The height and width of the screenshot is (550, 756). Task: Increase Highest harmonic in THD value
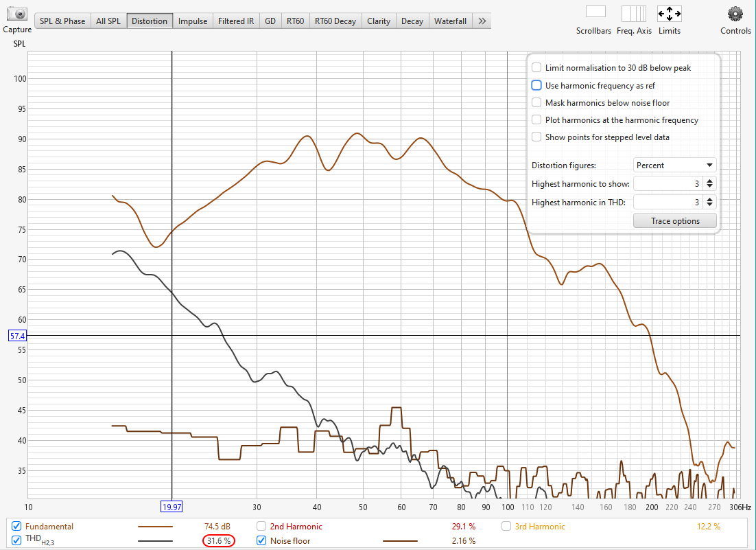(710, 199)
